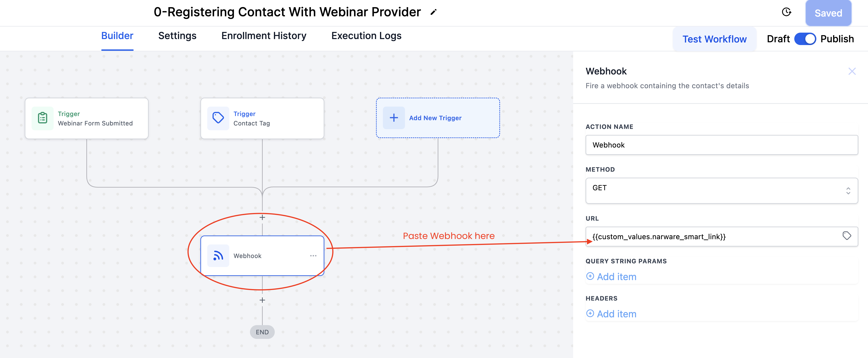This screenshot has height=358, width=868.
Task: Open the Enrollment History tab
Action: 264,36
